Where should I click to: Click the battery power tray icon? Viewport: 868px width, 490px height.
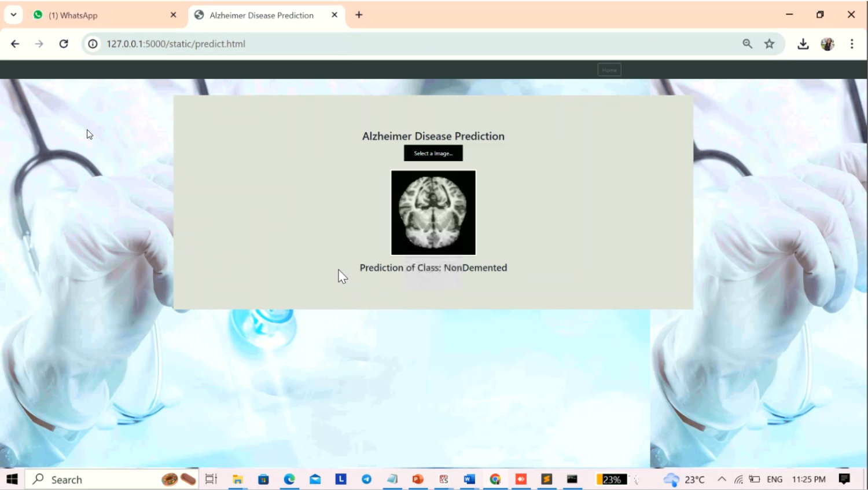(x=755, y=480)
